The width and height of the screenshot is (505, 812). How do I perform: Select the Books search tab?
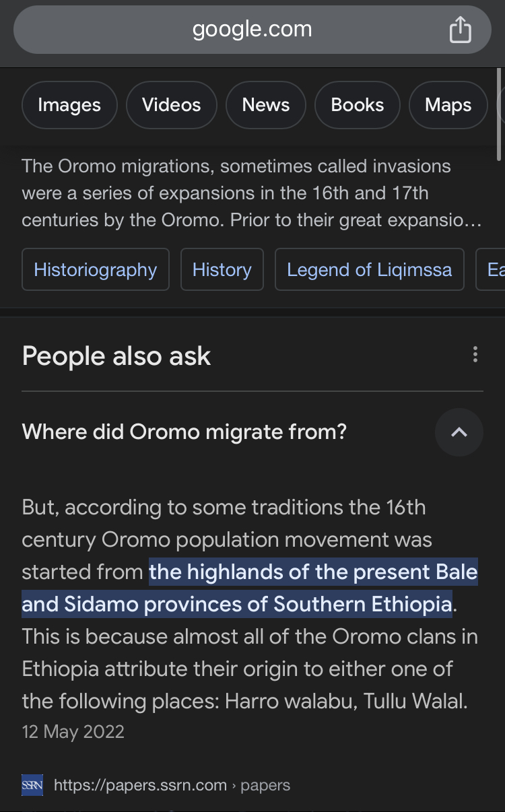point(357,105)
